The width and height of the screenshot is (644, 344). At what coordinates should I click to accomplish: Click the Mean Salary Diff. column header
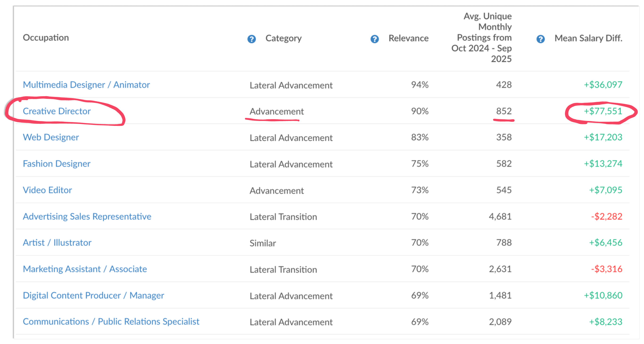[588, 38]
